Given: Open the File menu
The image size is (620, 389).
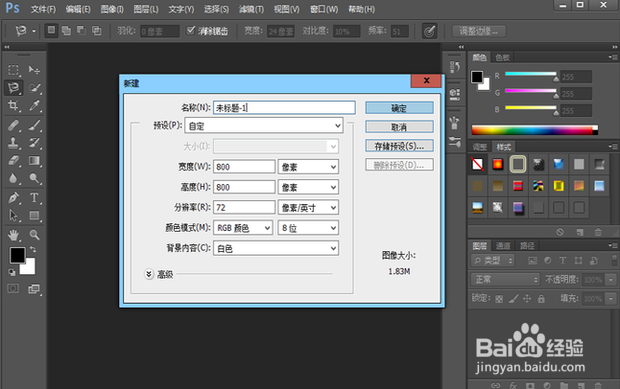Looking at the screenshot, I should pyautogui.click(x=43, y=9).
